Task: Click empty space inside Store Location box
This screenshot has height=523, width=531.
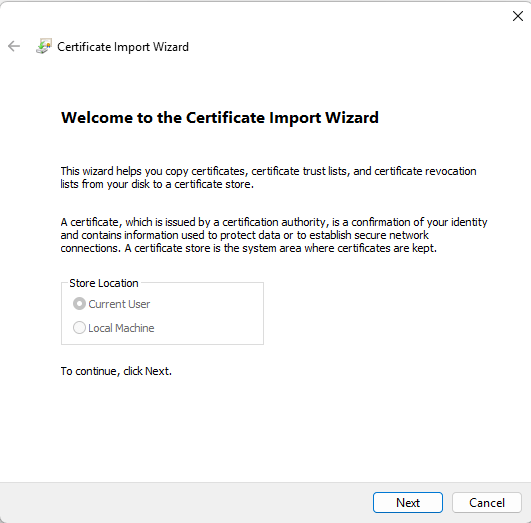Action: pos(210,315)
